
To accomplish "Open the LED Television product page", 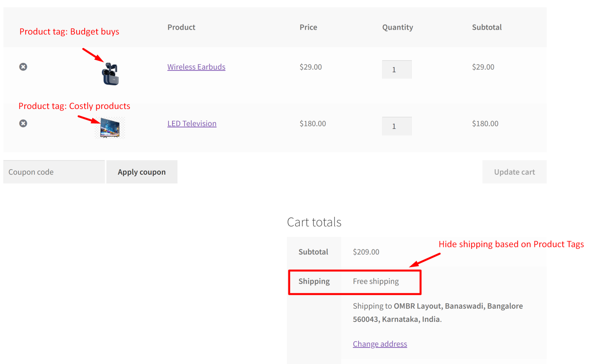I will [191, 123].
